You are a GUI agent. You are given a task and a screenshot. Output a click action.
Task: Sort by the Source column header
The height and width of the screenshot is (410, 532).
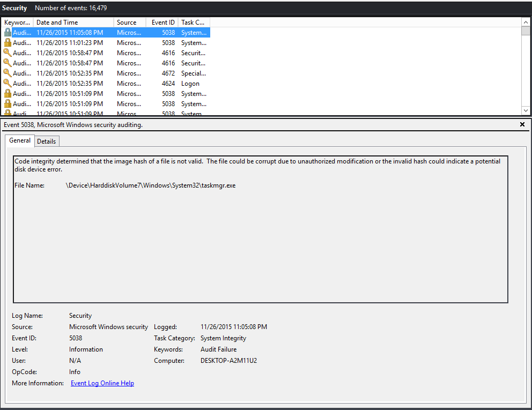click(127, 23)
